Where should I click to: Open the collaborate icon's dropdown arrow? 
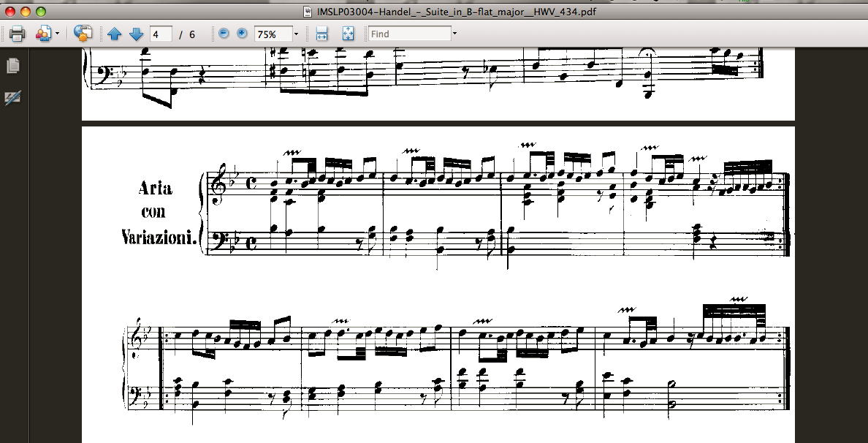point(58,34)
